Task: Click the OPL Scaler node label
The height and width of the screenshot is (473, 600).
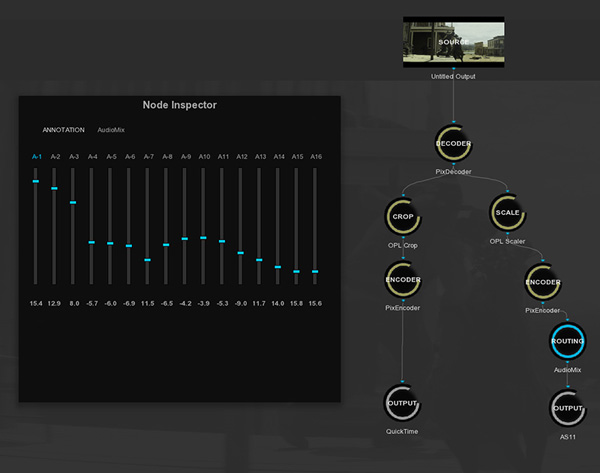Action: (507, 241)
